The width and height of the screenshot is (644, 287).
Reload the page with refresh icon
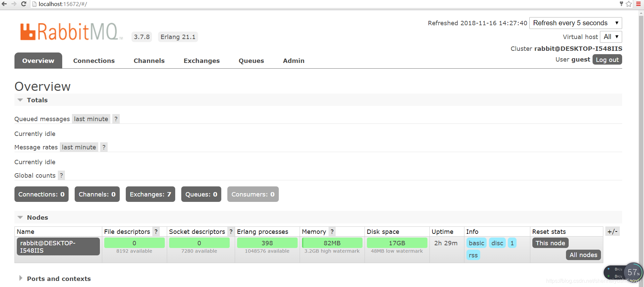point(24,4)
